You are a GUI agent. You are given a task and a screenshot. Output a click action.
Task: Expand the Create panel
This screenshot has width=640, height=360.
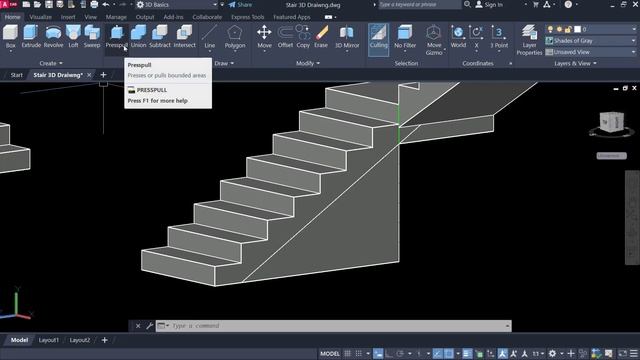coord(51,63)
